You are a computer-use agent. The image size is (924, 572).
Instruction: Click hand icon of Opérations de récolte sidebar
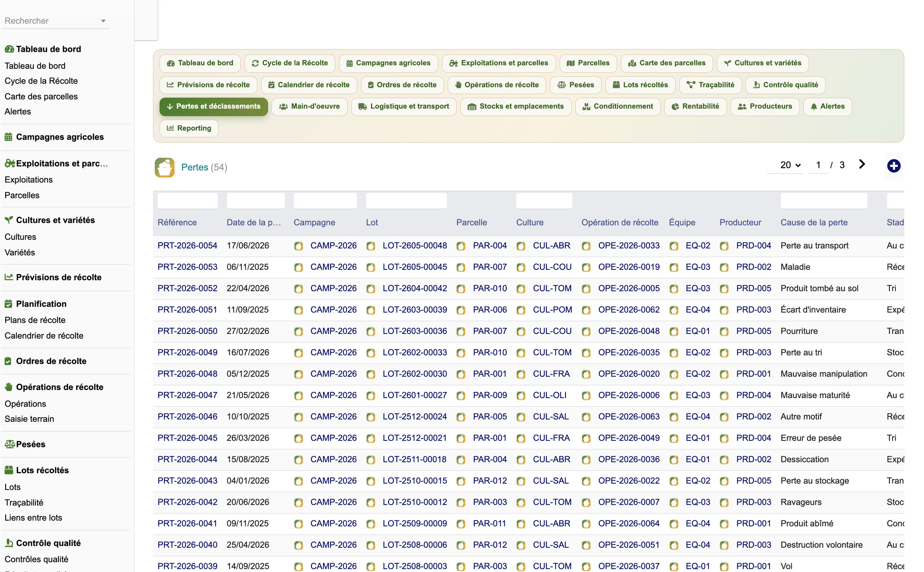tap(9, 387)
